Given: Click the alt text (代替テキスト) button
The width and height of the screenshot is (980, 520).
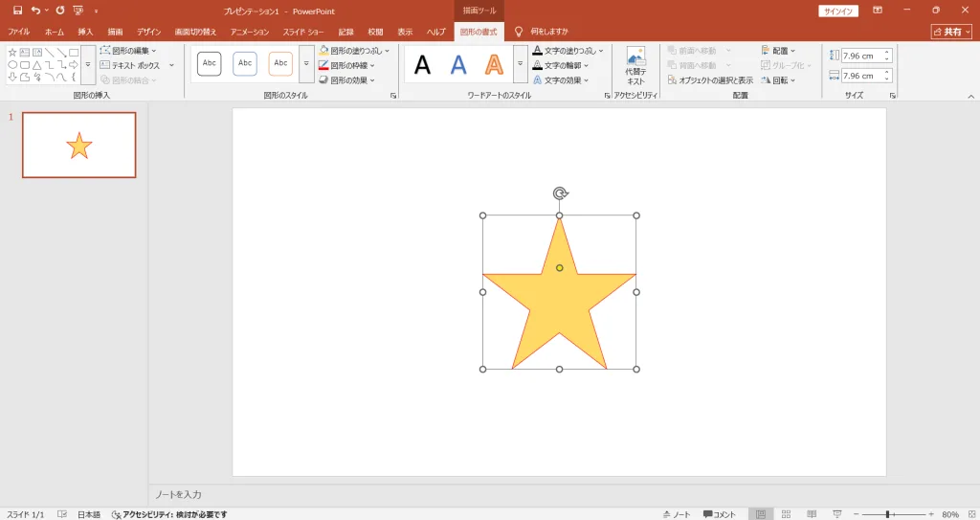Looking at the screenshot, I should [x=635, y=66].
